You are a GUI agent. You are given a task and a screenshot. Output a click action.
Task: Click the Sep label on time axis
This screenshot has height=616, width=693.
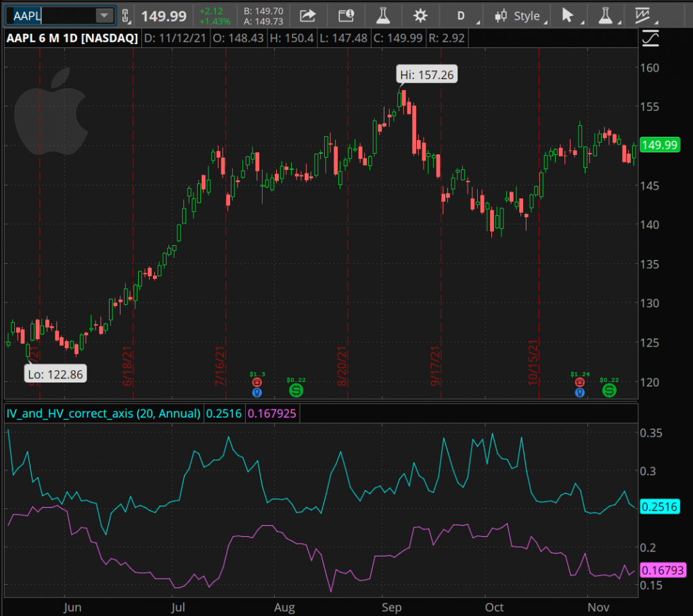[391, 607]
